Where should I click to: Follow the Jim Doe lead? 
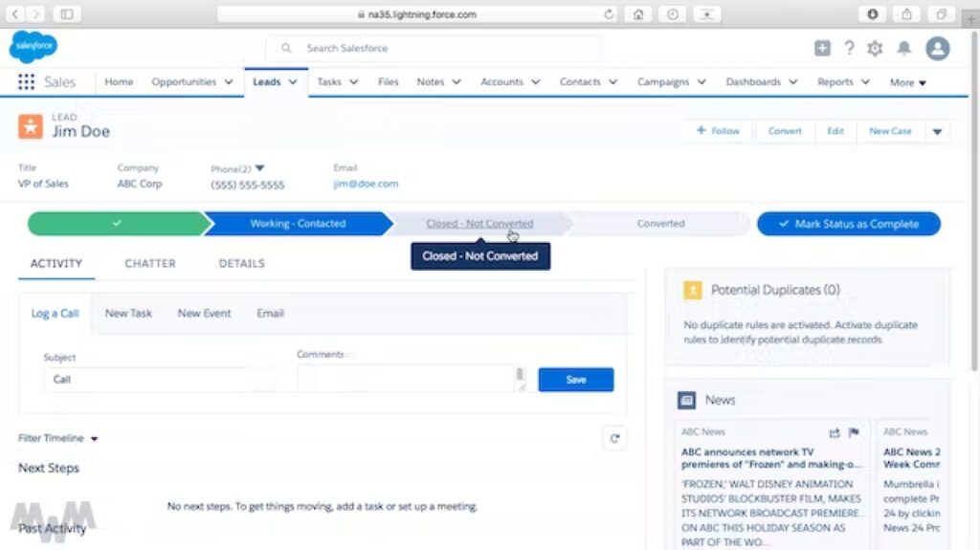[x=718, y=131]
